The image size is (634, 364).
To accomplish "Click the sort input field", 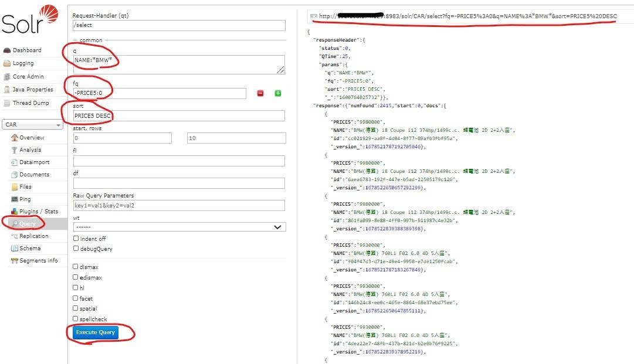I will 179,116.
